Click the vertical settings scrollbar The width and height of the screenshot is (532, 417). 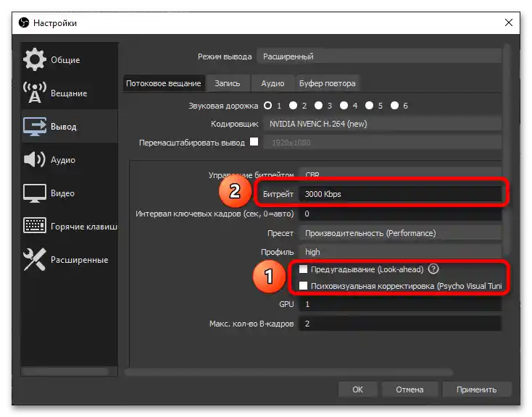(x=507, y=149)
